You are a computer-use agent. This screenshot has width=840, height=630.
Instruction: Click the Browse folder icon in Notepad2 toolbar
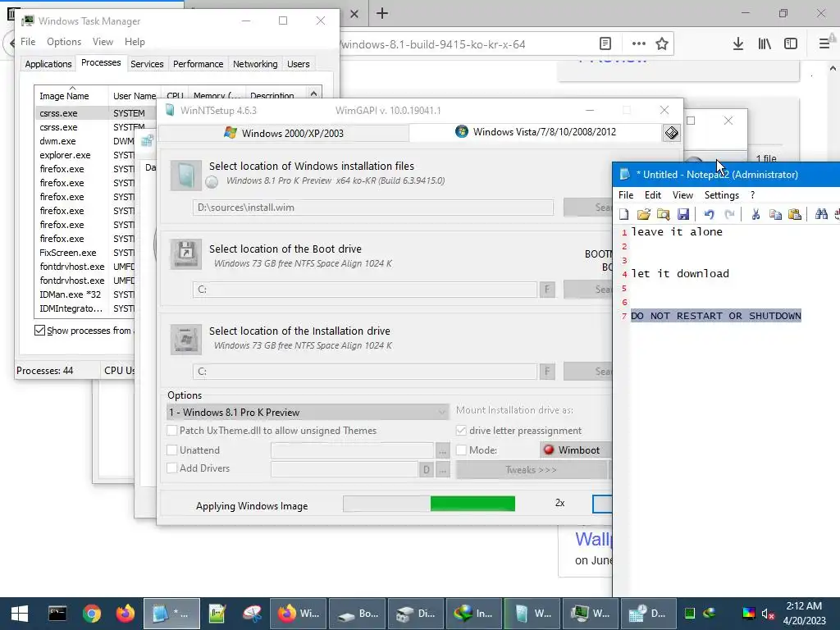pyautogui.click(x=663, y=214)
